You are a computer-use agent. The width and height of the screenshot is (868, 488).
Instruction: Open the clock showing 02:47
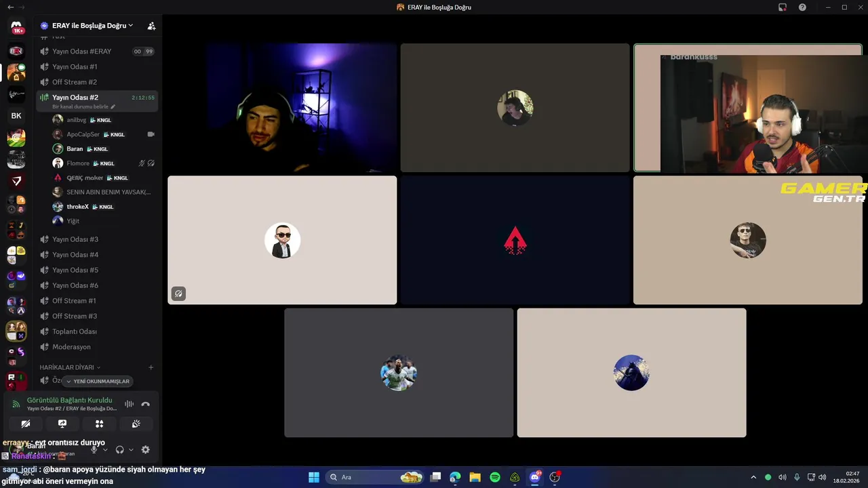[x=846, y=477]
